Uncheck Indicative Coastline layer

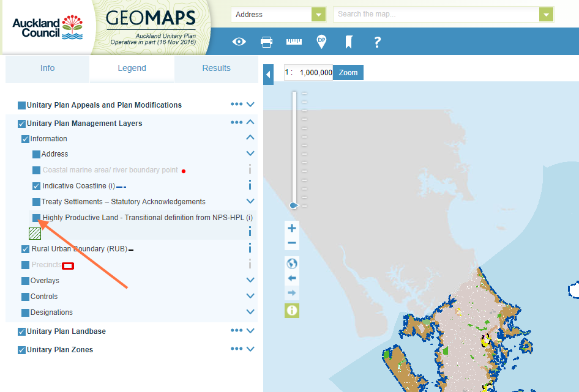pyautogui.click(x=36, y=186)
